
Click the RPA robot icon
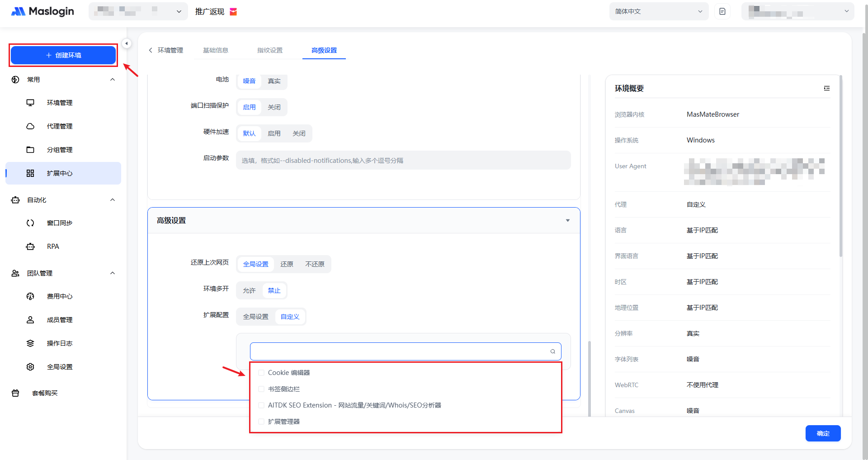click(x=30, y=247)
